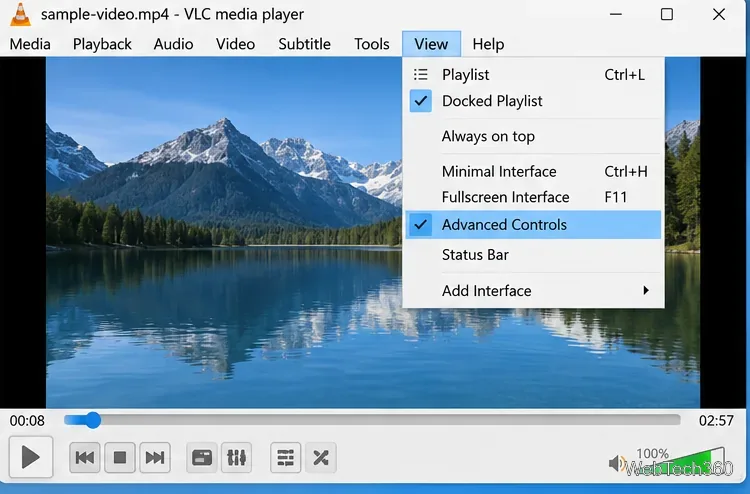Open the Media menu
The image size is (750, 494).
click(30, 44)
